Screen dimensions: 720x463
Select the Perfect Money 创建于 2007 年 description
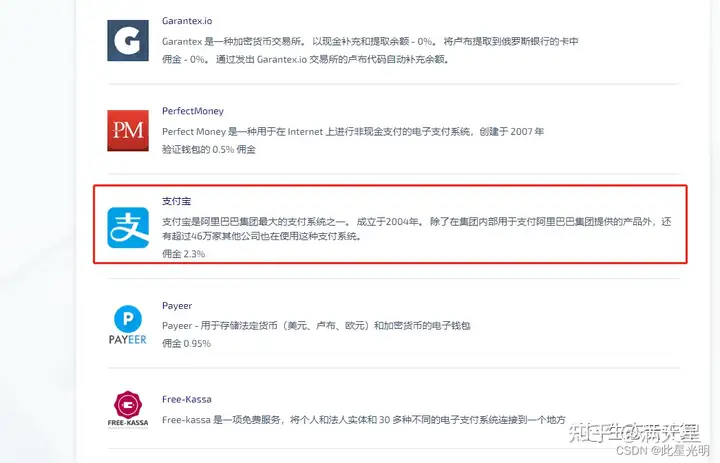(x=353, y=131)
